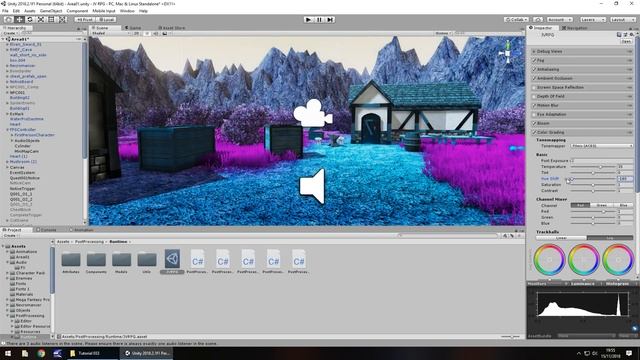Select the Rect Transform tool
This screenshot has width=640, height=360.
(51, 19)
